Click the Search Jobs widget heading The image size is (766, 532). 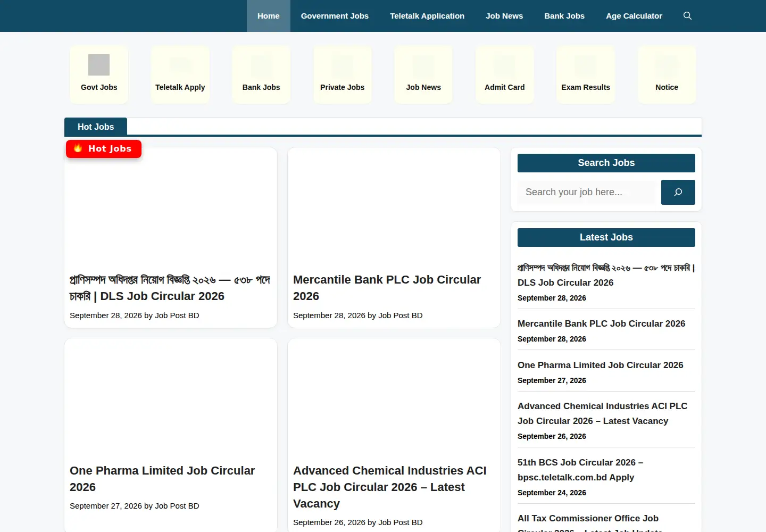point(606,163)
